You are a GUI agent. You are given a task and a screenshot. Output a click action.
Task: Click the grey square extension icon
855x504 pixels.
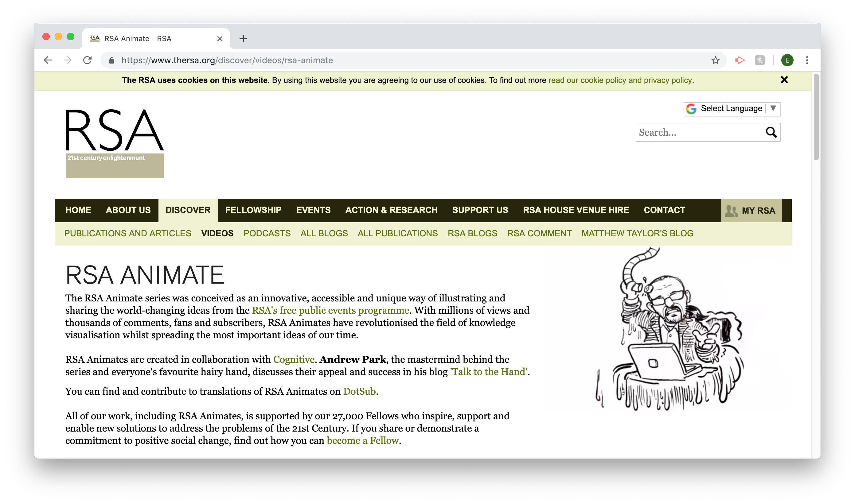[759, 60]
